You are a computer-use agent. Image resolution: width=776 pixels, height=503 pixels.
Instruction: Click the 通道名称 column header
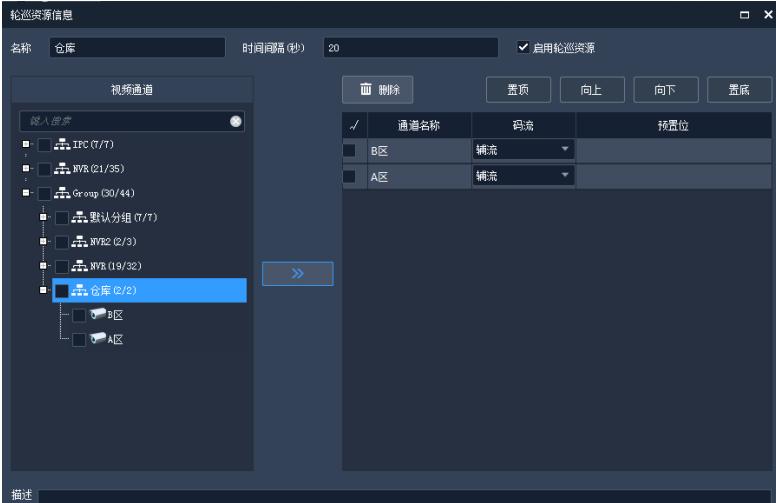pos(419,125)
